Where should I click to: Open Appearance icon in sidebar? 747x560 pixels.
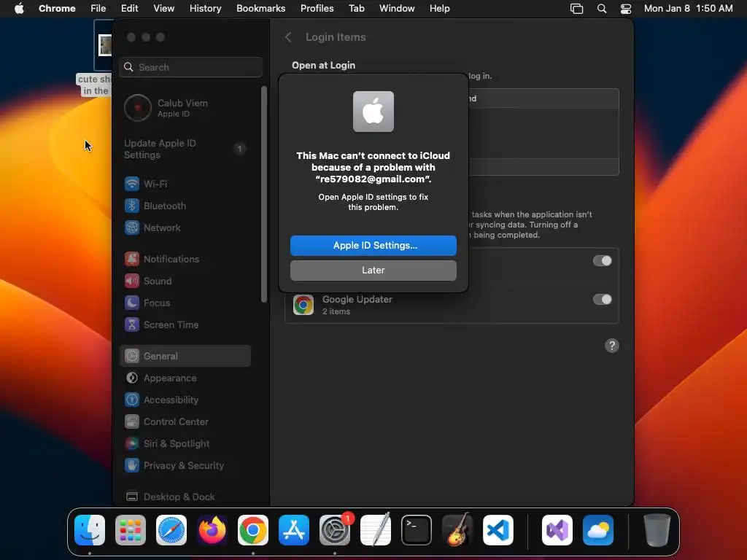132,378
